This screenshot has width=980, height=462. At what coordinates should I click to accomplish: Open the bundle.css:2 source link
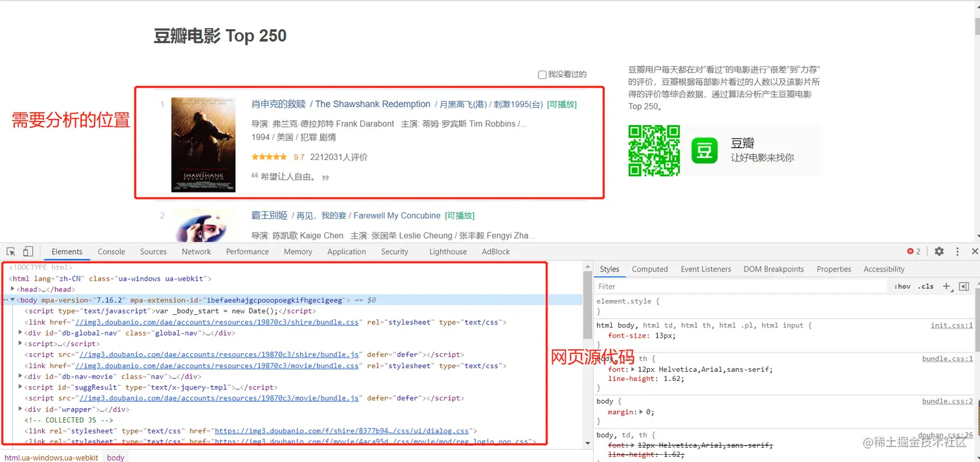(x=948, y=401)
